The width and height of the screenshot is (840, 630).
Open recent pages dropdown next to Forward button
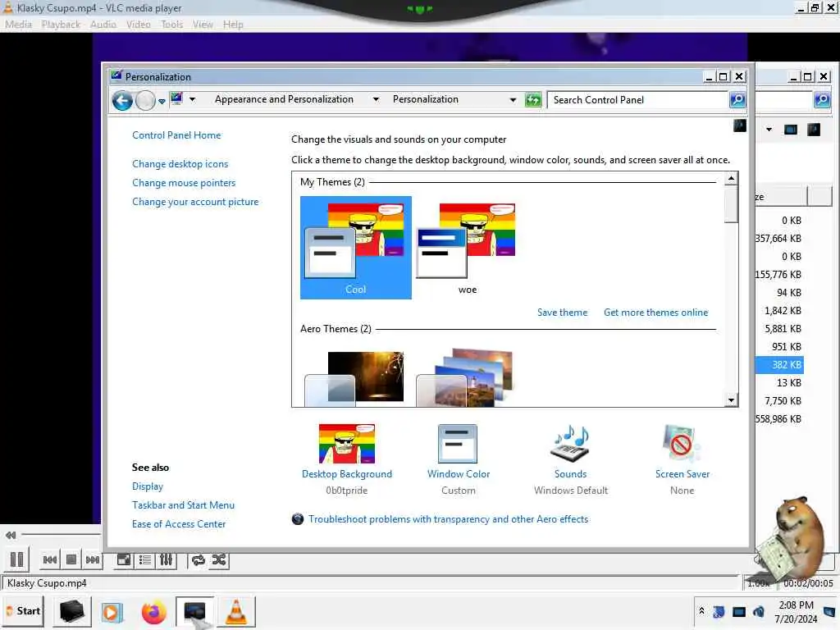click(x=162, y=101)
